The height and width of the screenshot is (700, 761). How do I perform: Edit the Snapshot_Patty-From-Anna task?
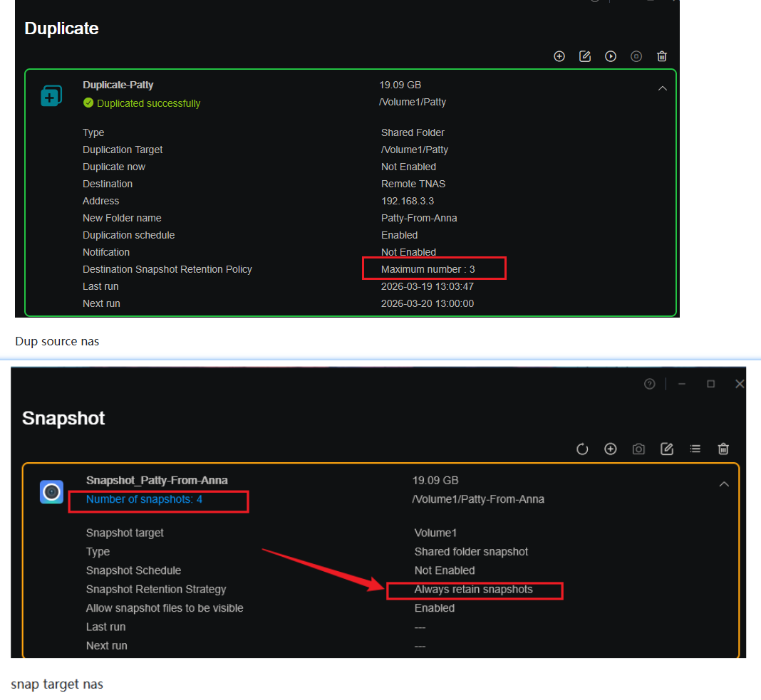pos(667,449)
